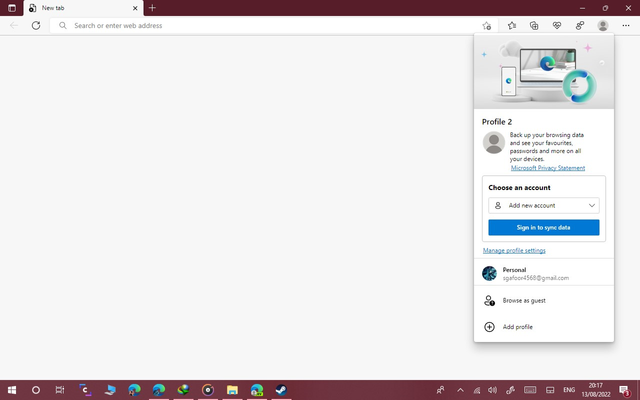Click the profile avatar in the toolbar
Image resolution: width=640 pixels, height=400 pixels.
(603, 26)
